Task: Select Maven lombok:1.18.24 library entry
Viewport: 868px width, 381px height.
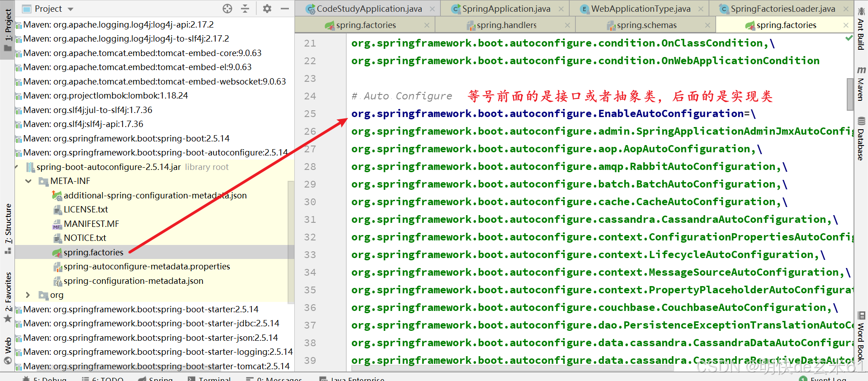Action: coord(105,96)
